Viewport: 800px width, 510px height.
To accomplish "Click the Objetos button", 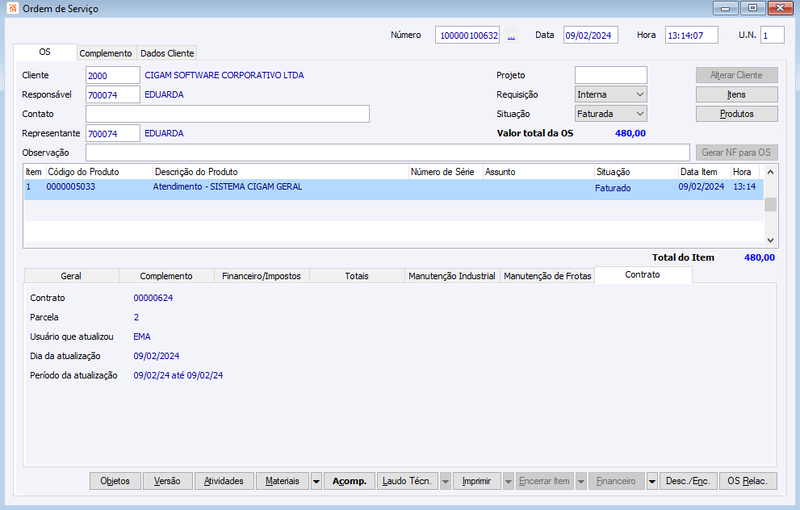I will click(x=115, y=481).
